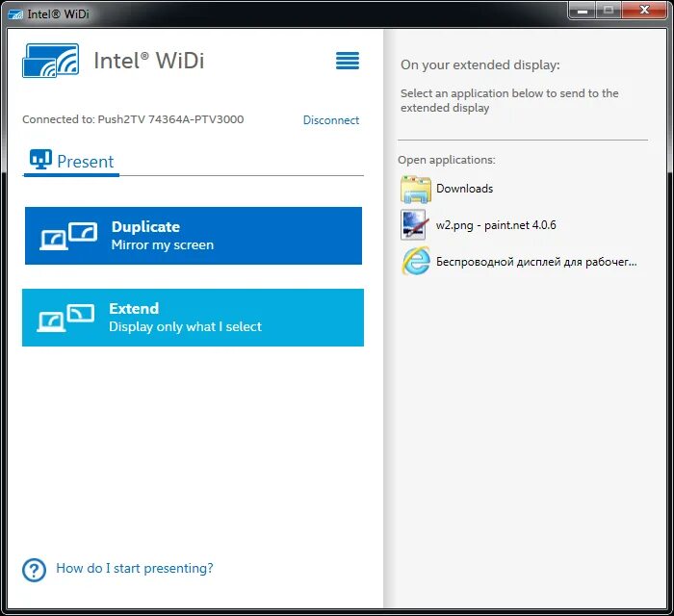Click the Extend screens icon
This screenshot has height=616, width=674.
(65, 318)
